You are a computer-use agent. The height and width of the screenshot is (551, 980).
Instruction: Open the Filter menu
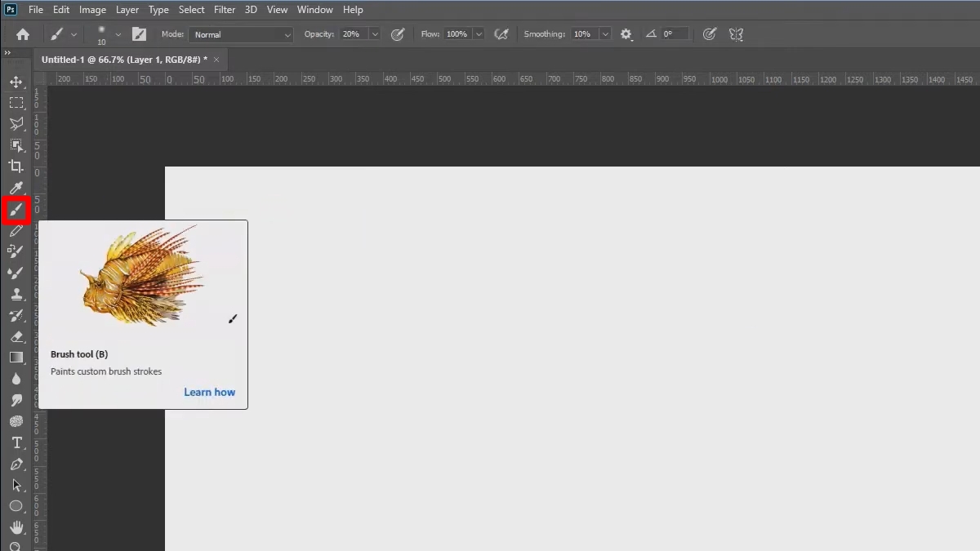[225, 10]
